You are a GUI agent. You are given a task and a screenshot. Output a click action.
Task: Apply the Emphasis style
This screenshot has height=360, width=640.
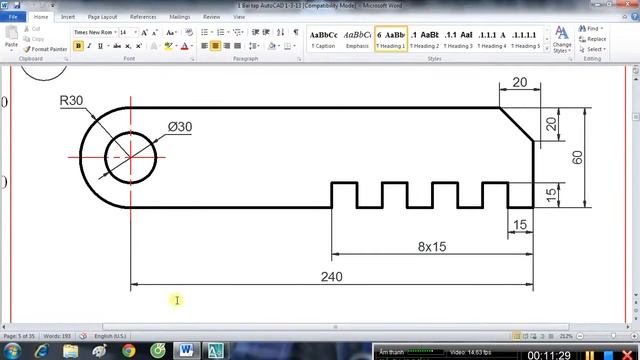coord(357,39)
